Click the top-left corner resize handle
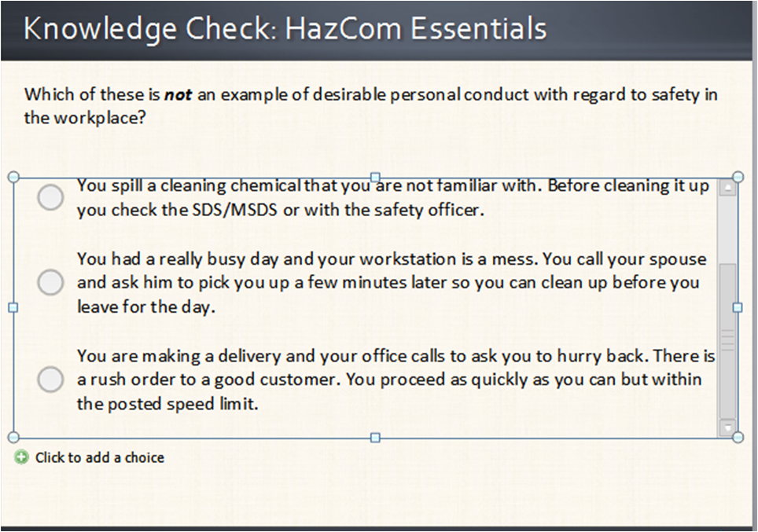 click(13, 177)
